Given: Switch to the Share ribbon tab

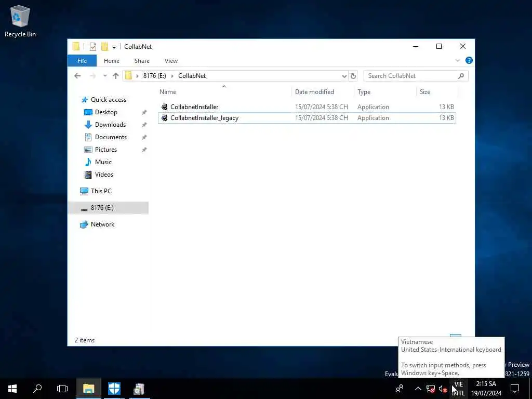Looking at the screenshot, I should click(142, 61).
